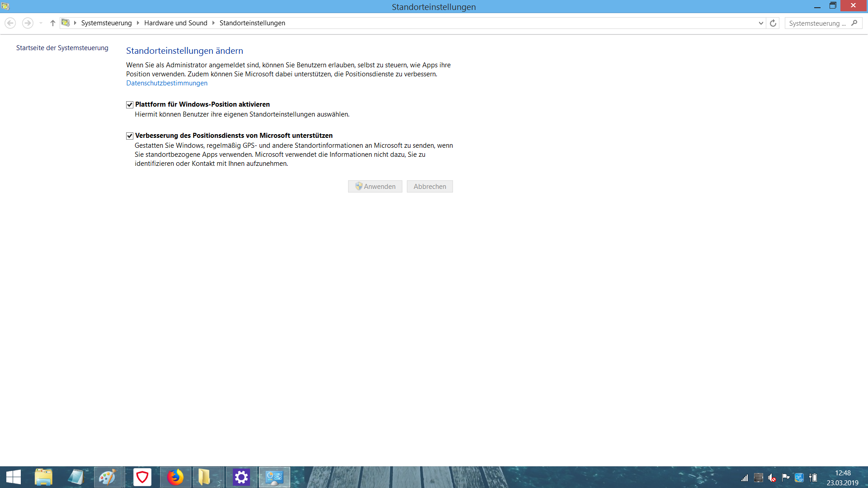Expand the address bar history dropdown
The width and height of the screenshot is (868, 488).
pyautogui.click(x=761, y=23)
